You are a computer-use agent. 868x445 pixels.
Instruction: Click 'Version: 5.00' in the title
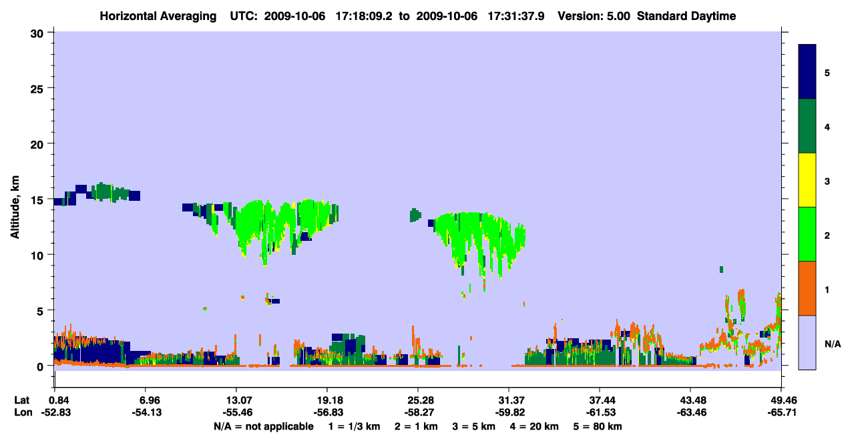[x=594, y=16]
